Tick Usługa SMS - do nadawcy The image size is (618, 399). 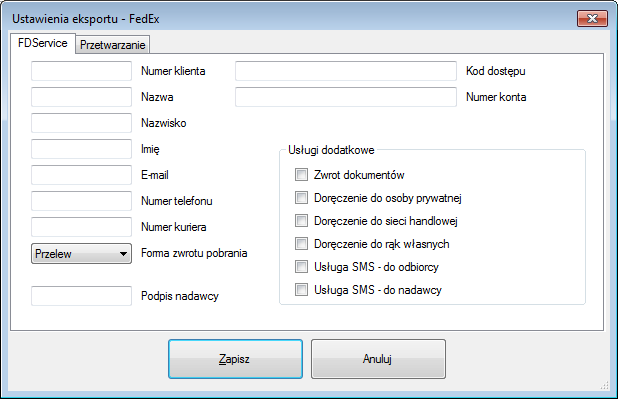[302, 290]
